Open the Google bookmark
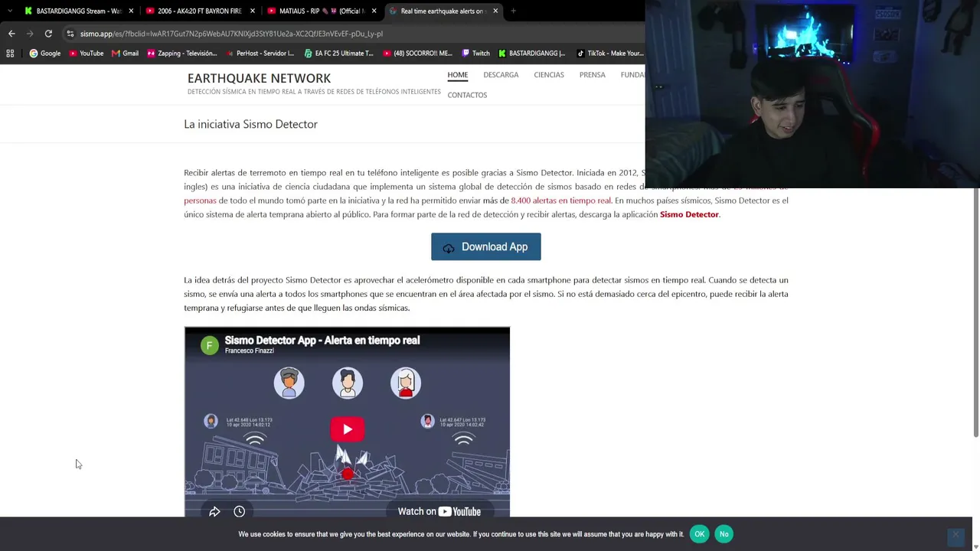The height and width of the screenshot is (551, 980). tap(45, 54)
